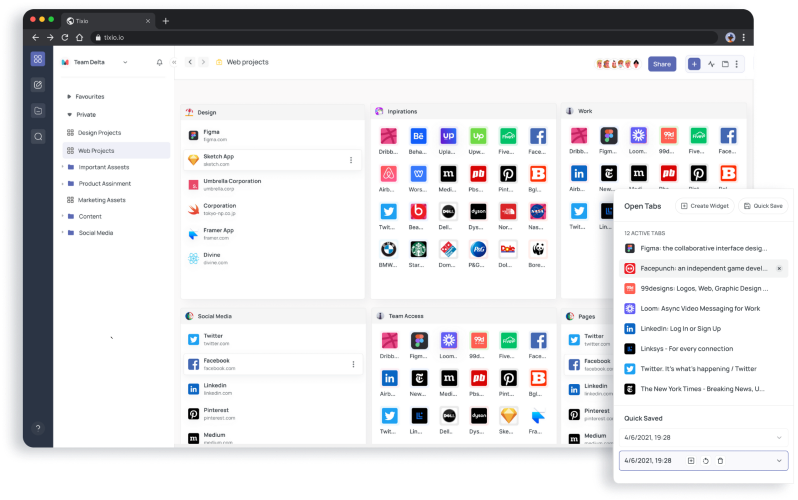Viewport: 798px width, 500px height.
Task: Go to browser home page
Action: pyautogui.click(x=79, y=37)
